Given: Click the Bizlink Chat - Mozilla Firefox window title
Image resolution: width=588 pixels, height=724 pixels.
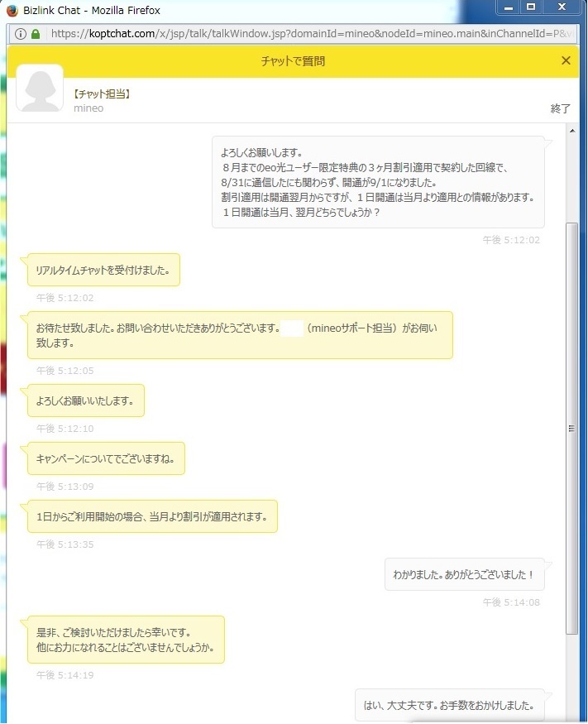Looking at the screenshot, I should tap(92, 10).
